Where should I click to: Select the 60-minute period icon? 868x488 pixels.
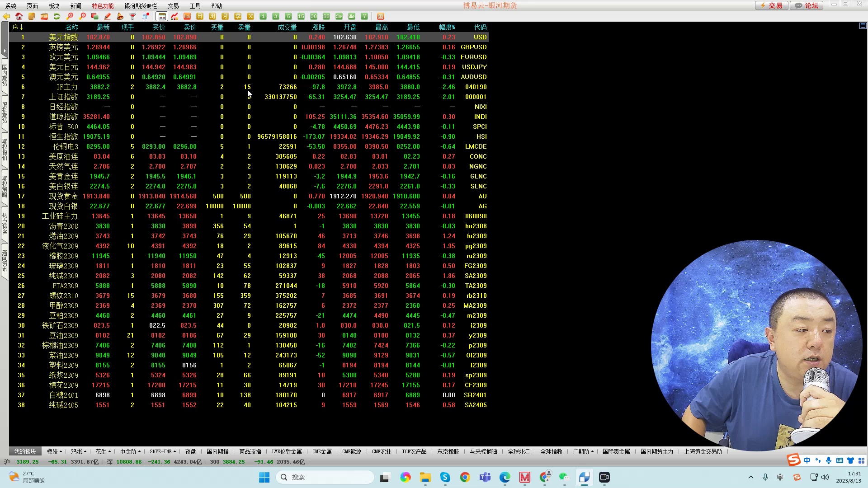pyautogui.click(x=326, y=16)
